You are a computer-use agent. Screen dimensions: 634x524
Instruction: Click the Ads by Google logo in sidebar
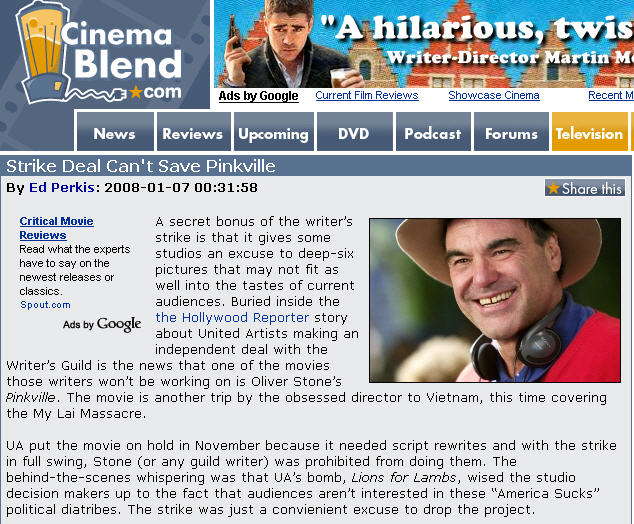click(x=102, y=324)
